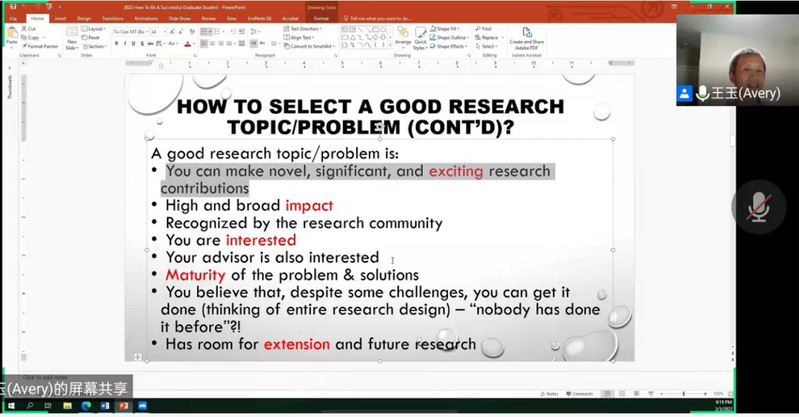Image resolution: width=799 pixels, height=417 pixels.
Task: Click the Reset slide button
Action: pyautogui.click(x=95, y=38)
